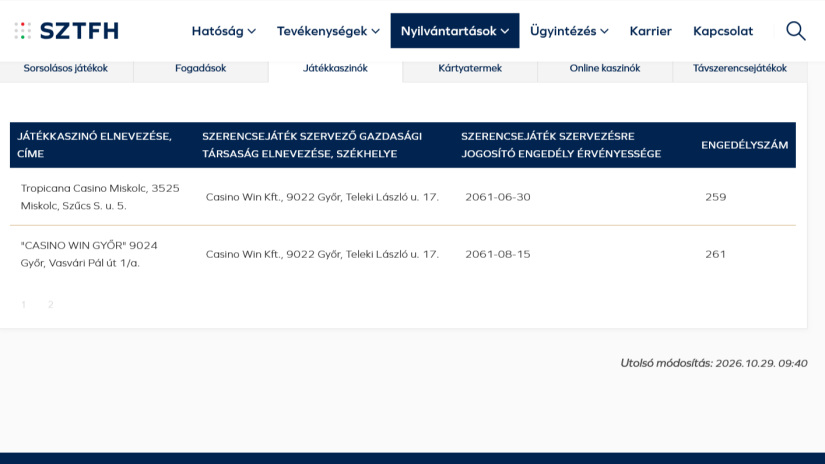The image size is (825, 464).
Task: Select the date 2061-08-15
Action: coord(498,254)
